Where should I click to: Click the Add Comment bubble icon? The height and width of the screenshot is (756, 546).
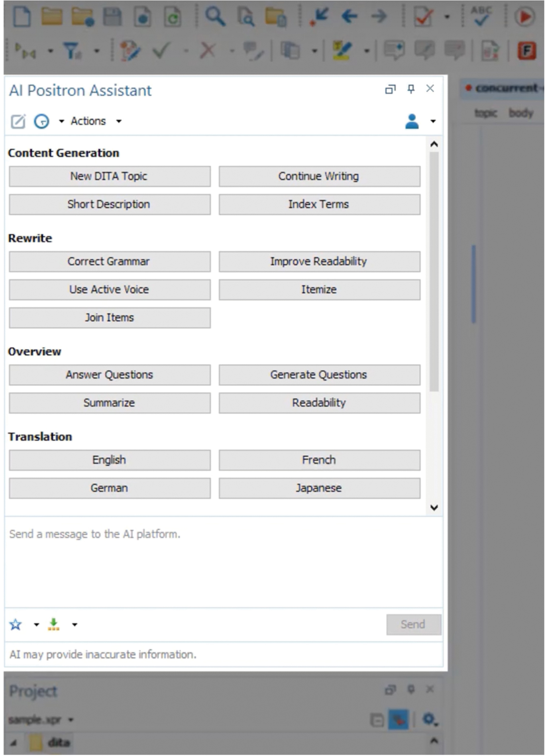tap(394, 51)
